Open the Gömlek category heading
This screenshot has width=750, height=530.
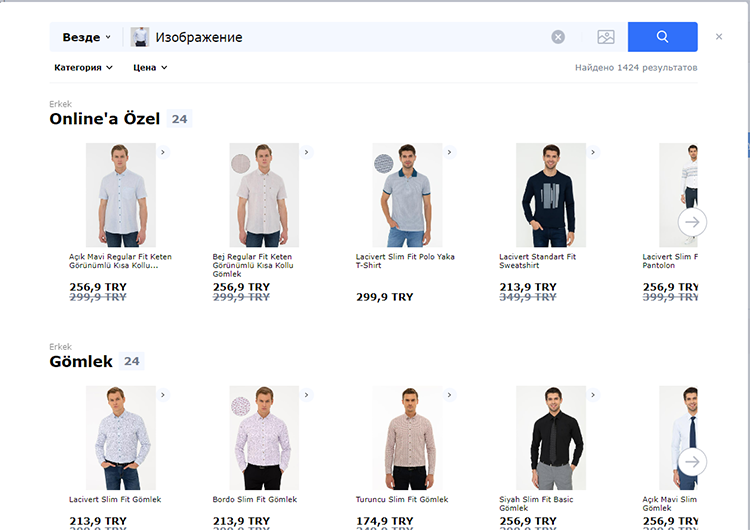tap(81, 361)
